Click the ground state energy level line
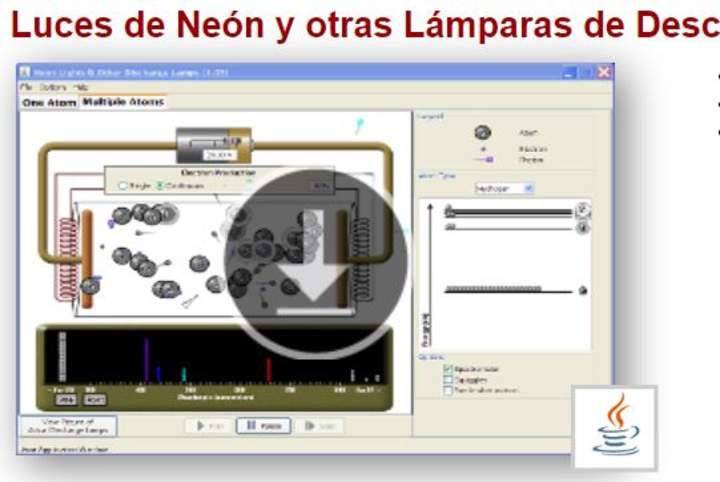The width and height of the screenshot is (720, 482). [509, 291]
